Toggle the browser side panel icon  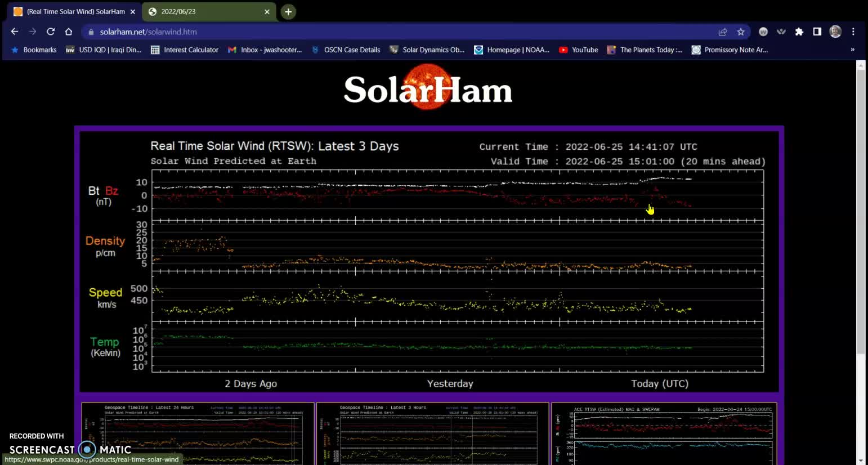point(817,32)
